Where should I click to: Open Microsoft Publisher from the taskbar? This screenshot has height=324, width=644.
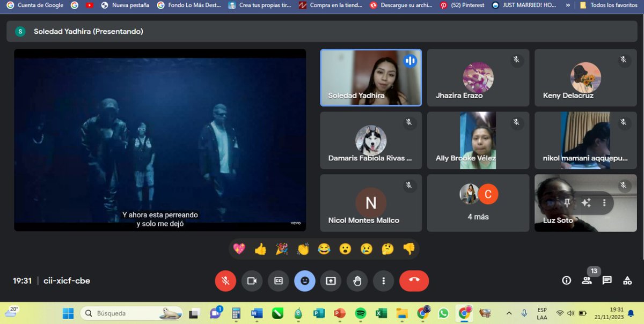point(319,313)
